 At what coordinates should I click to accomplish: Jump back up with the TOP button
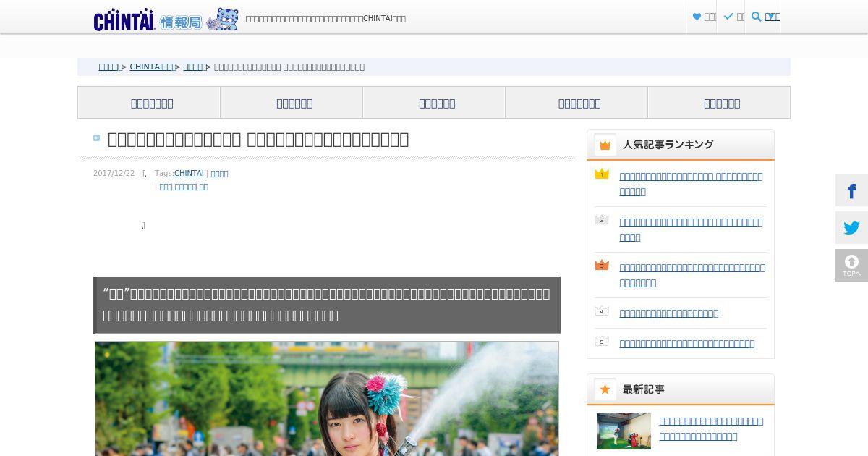(x=852, y=266)
